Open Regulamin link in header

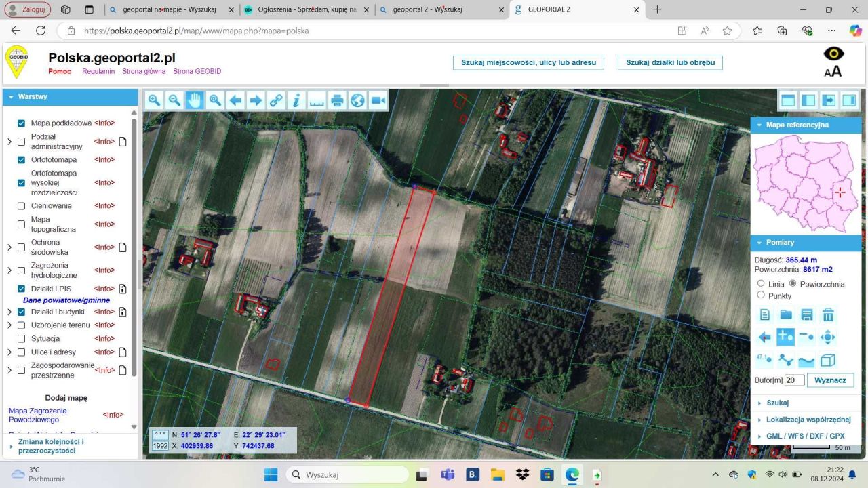click(x=98, y=71)
